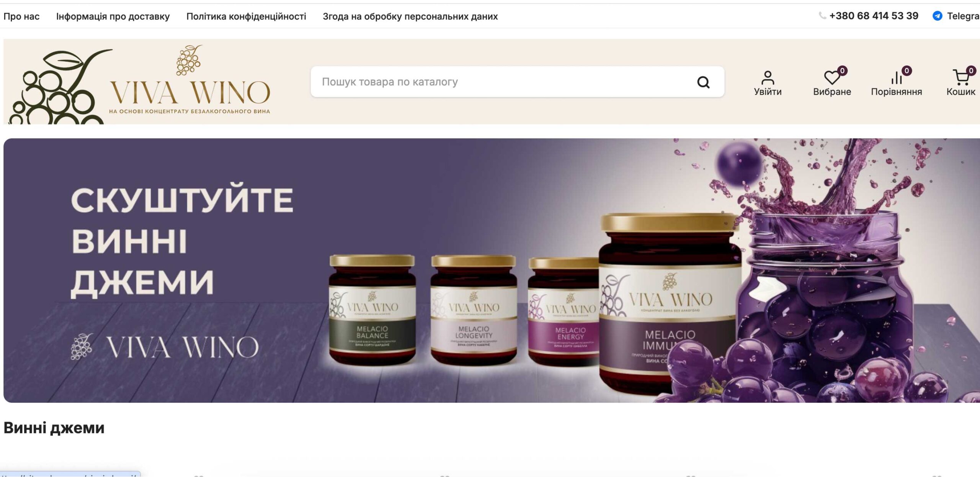This screenshot has height=477, width=980.
Task: Click the Telegram paper-plane icon
Action: coord(937,16)
